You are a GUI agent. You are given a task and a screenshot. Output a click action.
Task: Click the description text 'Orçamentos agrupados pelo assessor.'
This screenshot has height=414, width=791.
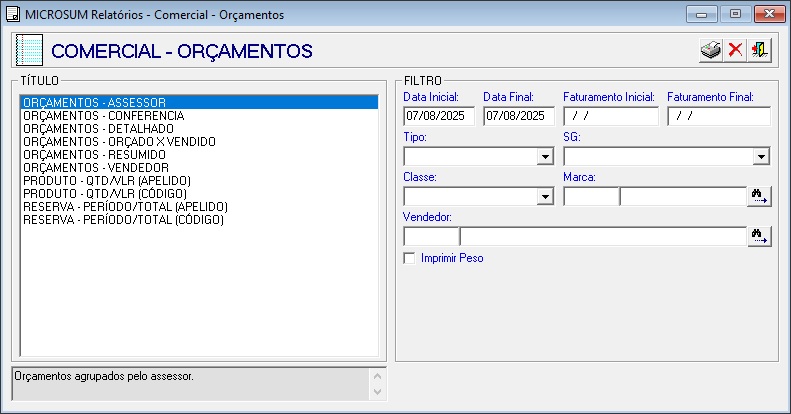(104, 376)
